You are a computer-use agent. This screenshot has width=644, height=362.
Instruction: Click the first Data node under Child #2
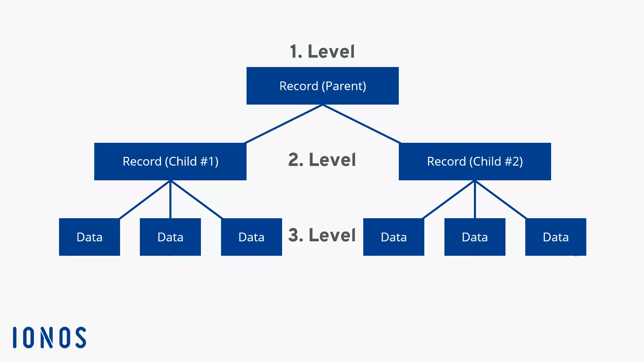click(394, 236)
